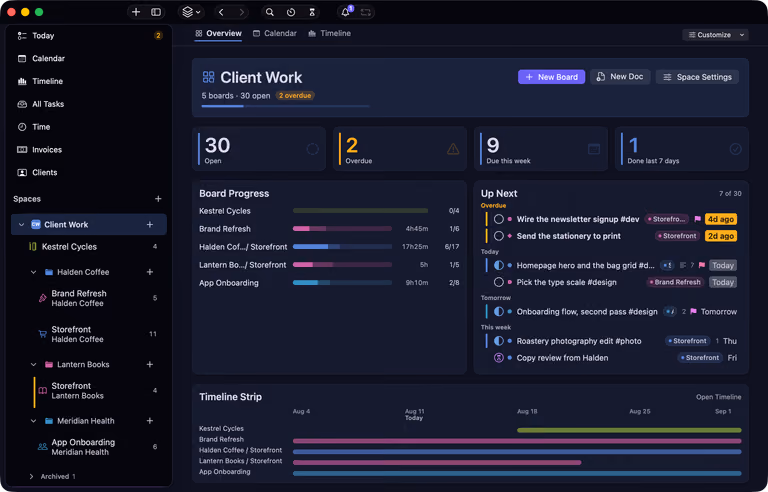Open the notifications bell icon
The image size is (768, 492).
tap(345, 12)
